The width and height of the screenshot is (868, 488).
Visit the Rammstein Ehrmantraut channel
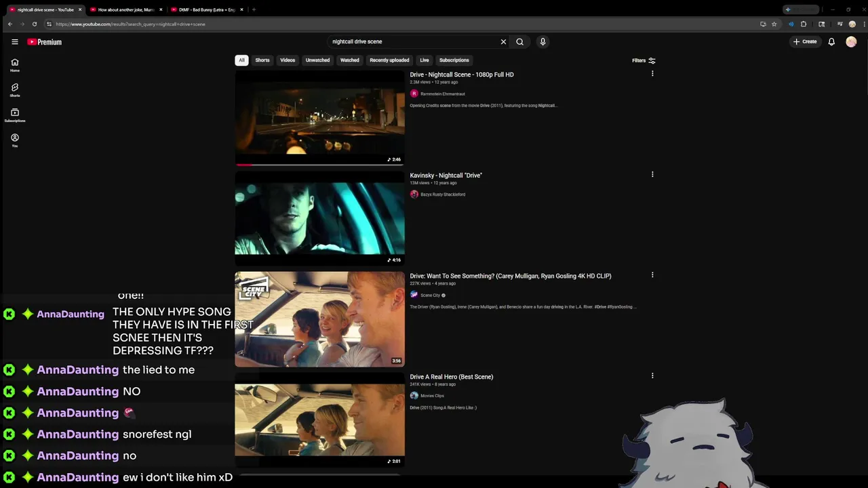tap(442, 94)
